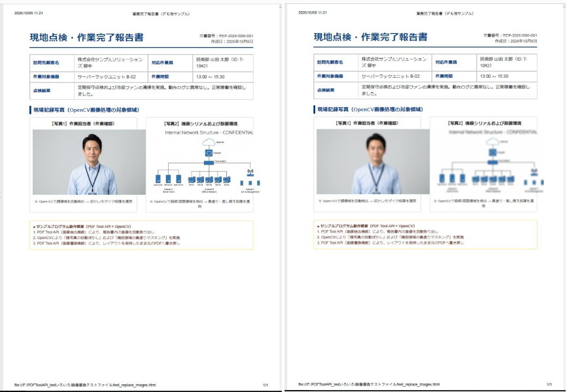Click summary line 2 about OpenCV on the left page
Screen dimensions: 567x392
pyautogui.click(x=107, y=238)
